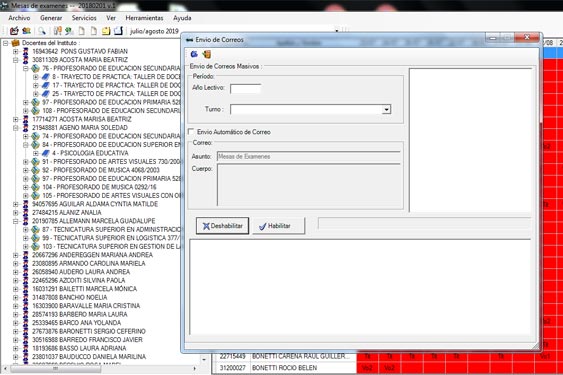
Task: Click the yellow note icon in the toolbar
Action: [106, 31]
